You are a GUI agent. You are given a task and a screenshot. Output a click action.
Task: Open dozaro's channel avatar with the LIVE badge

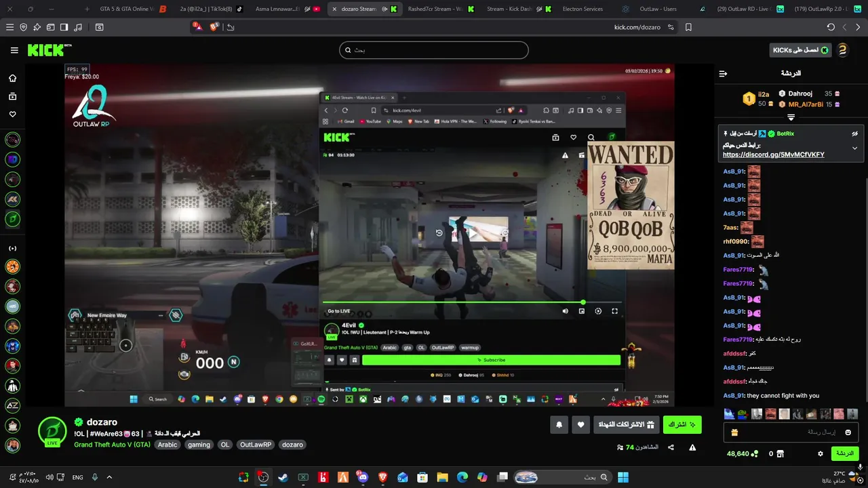point(52,431)
